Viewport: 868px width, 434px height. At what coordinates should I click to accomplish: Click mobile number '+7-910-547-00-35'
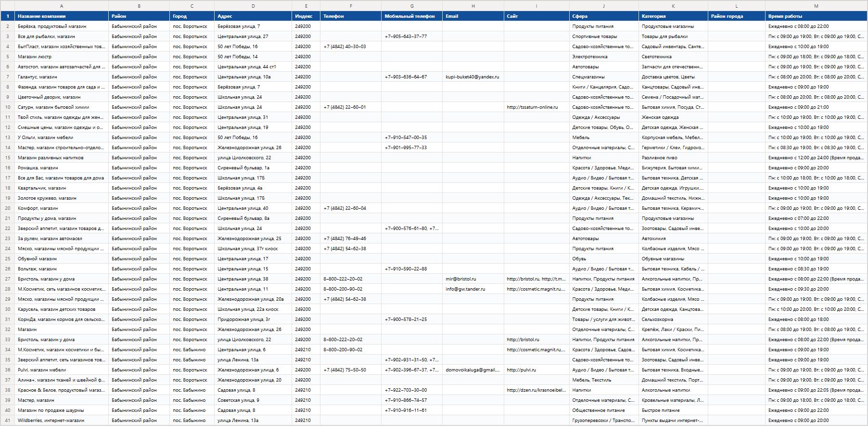tap(412, 138)
